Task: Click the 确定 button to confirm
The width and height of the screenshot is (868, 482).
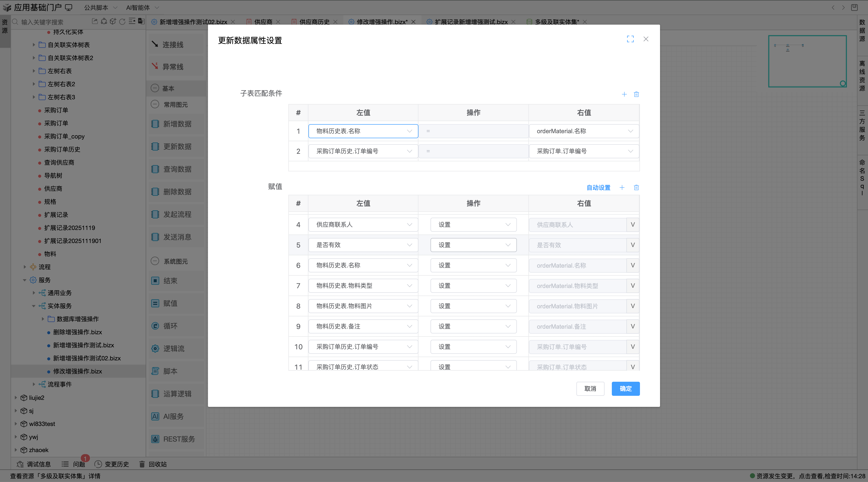Action: [625, 389]
